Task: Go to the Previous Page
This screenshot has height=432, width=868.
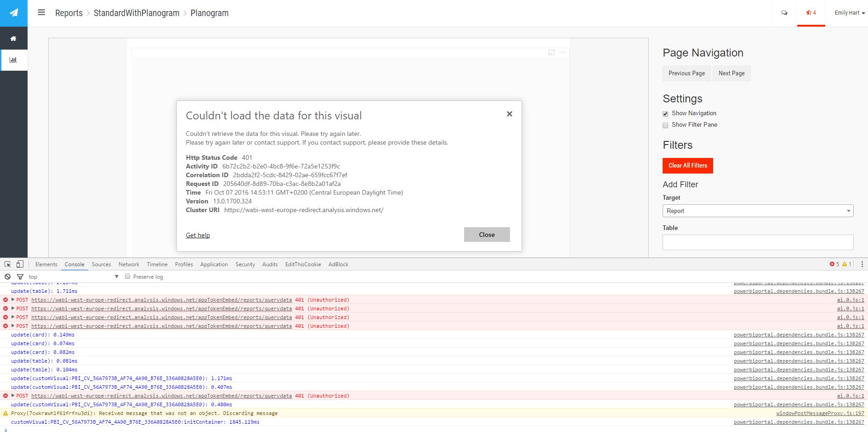Action: click(x=686, y=73)
